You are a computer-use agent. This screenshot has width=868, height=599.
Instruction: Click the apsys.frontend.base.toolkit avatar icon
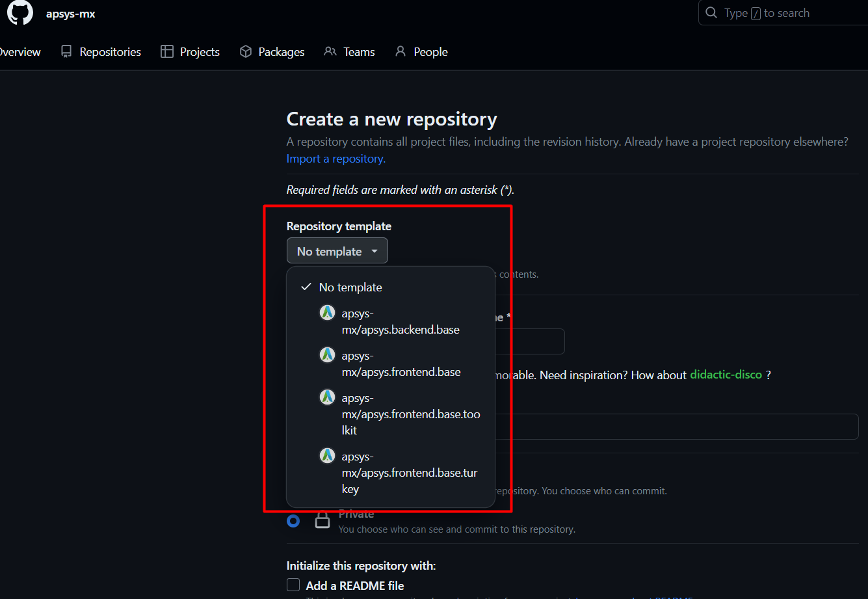pos(327,397)
